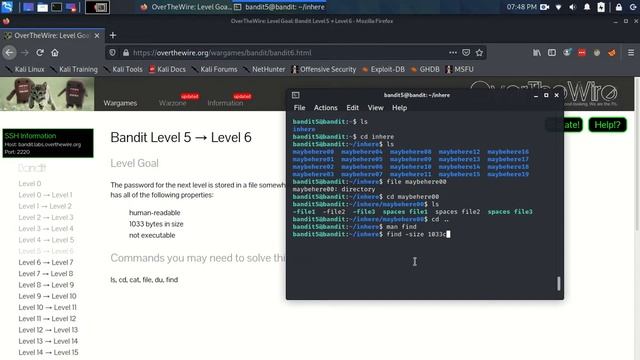Bookmark this page with the star icon
The width and height of the screenshot is (640, 360).
(x=479, y=53)
